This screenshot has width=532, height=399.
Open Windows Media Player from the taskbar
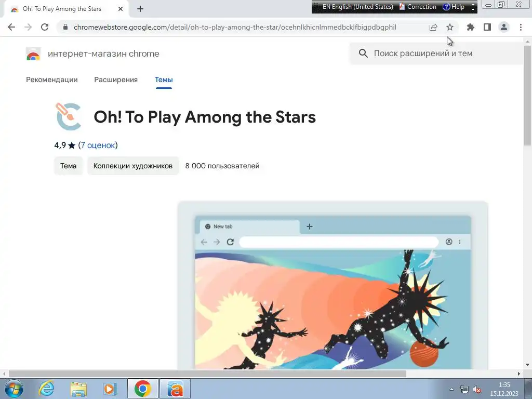(110, 389)
